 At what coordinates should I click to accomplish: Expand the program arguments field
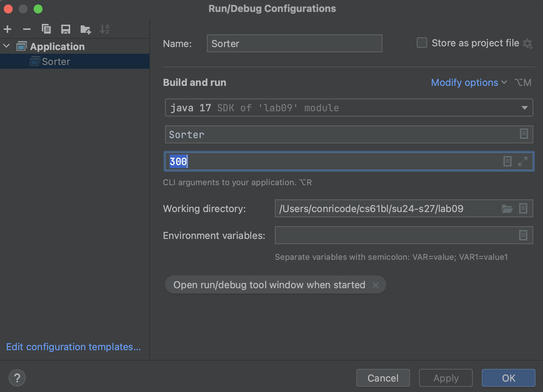coord(523,161)
